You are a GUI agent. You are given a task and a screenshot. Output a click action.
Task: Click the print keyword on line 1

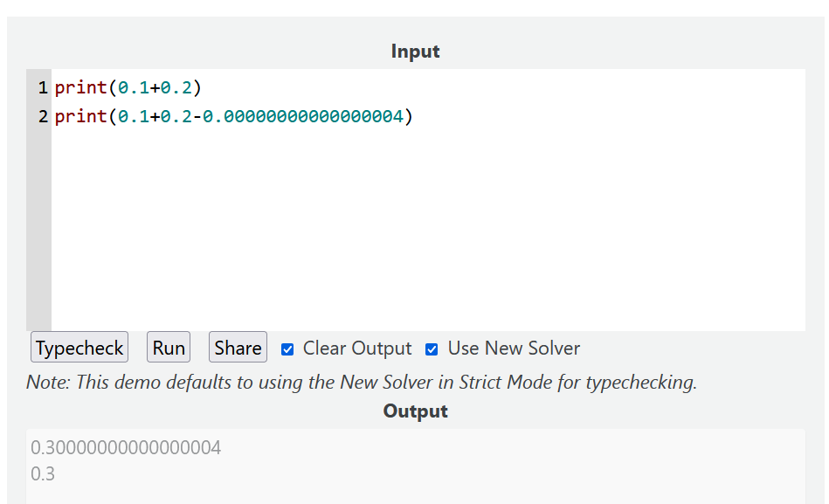coord(80,87)
